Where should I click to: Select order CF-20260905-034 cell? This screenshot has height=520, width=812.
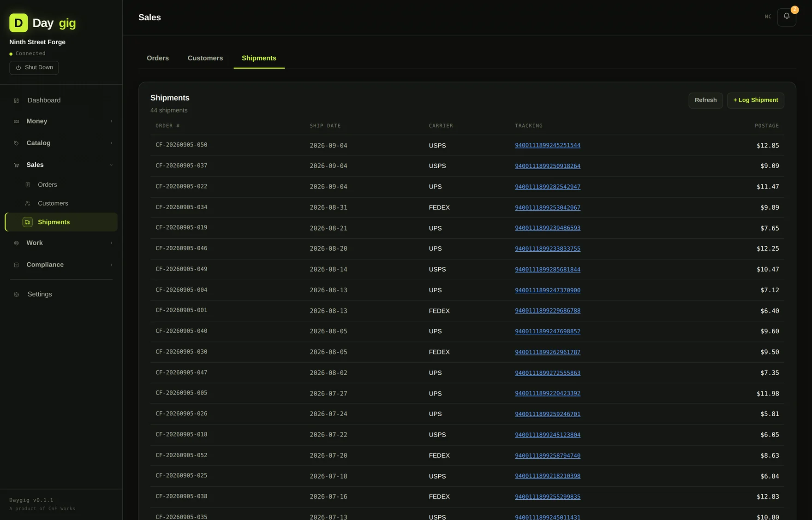click(x=181, y=207)
